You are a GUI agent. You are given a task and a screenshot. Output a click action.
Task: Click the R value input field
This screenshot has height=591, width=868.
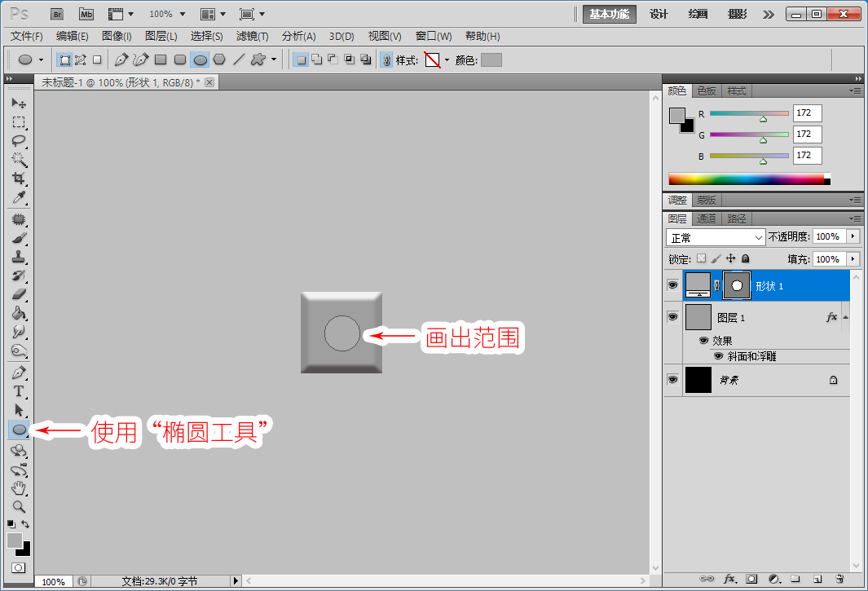807,113
